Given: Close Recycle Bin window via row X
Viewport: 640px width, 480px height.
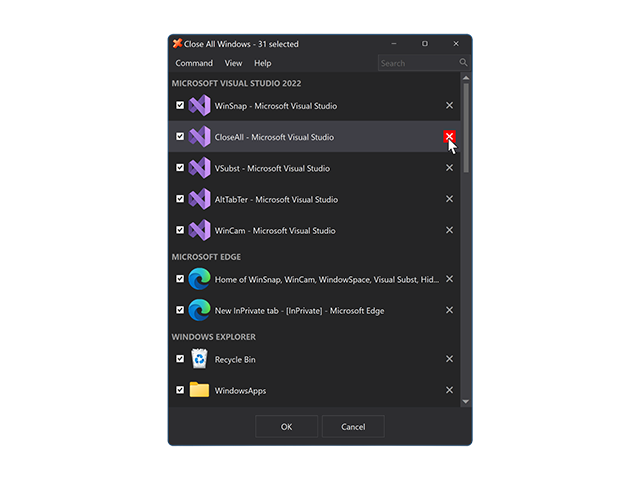Looking at the screenshot, I should [449, 359].
